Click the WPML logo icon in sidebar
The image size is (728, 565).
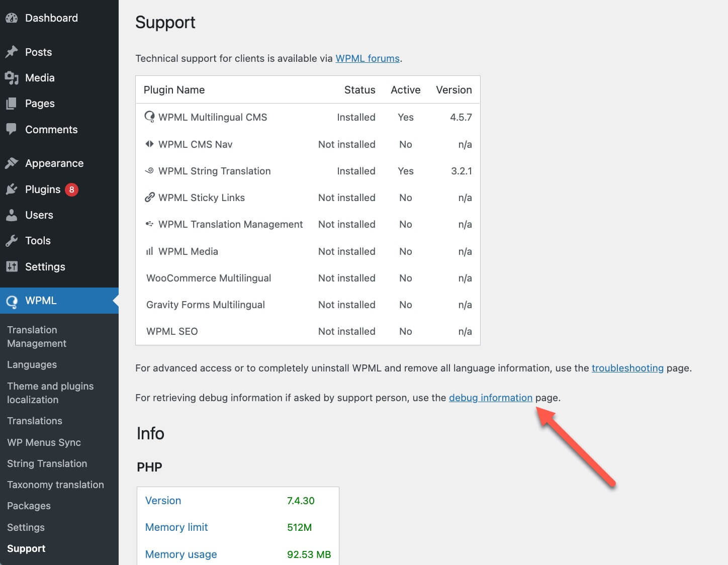coord(12,301)
